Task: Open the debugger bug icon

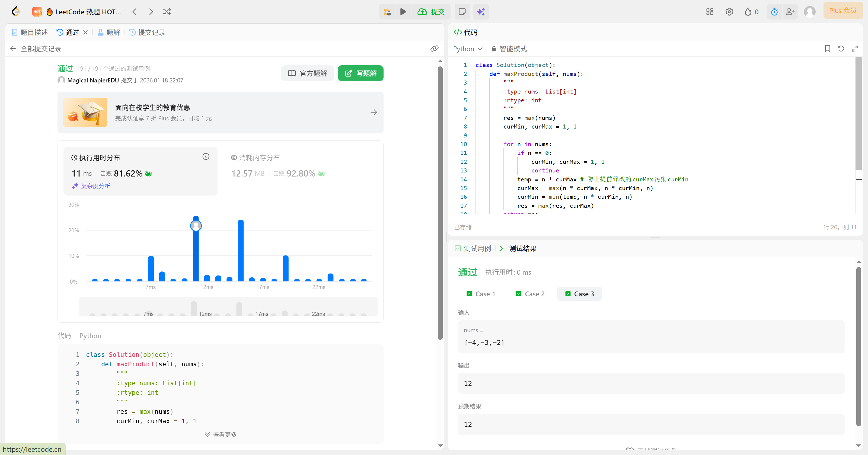Action: pyautogui.click(x=387, y=12)
